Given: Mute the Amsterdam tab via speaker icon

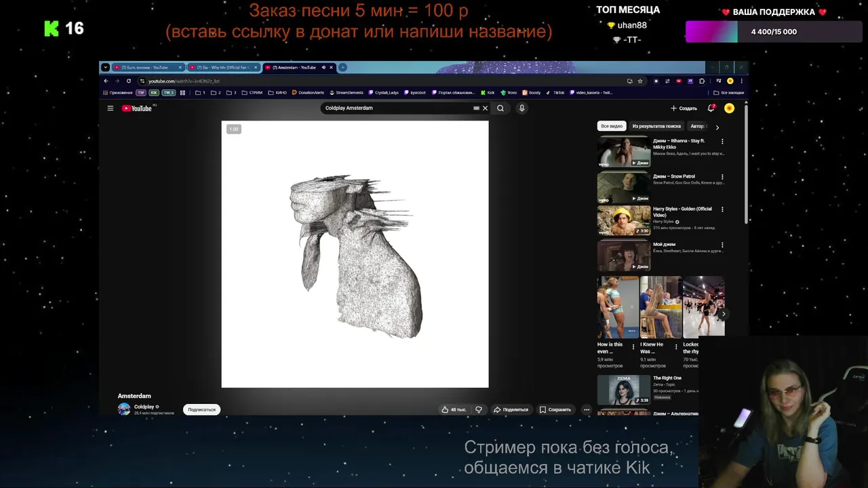Looking at the screenshot, I should tap(323, 67).
